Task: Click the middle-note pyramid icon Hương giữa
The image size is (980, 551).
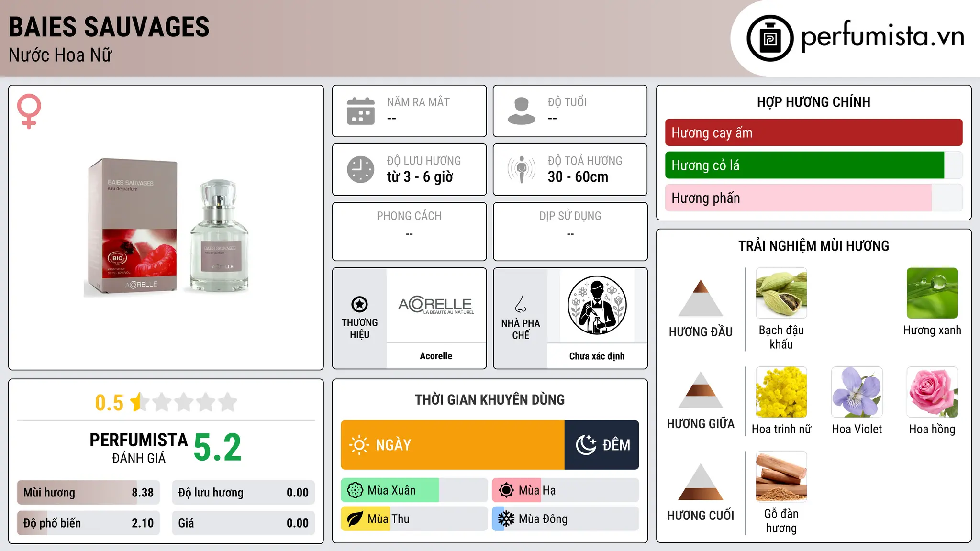Action: coord(701,390)
